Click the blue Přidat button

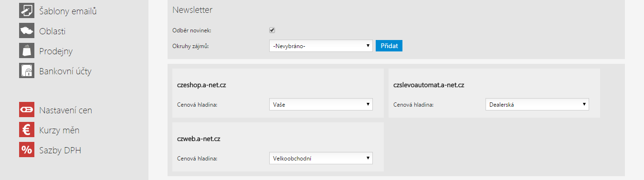click(x=389, y=46)
